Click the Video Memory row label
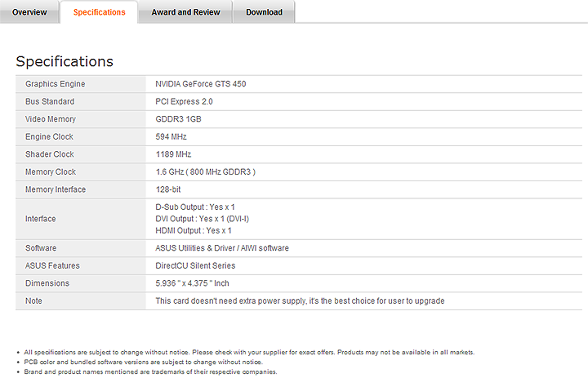Image resolution: width=588 pixels, height=387 pixels. pyautogui.click(x=50, y=119)
